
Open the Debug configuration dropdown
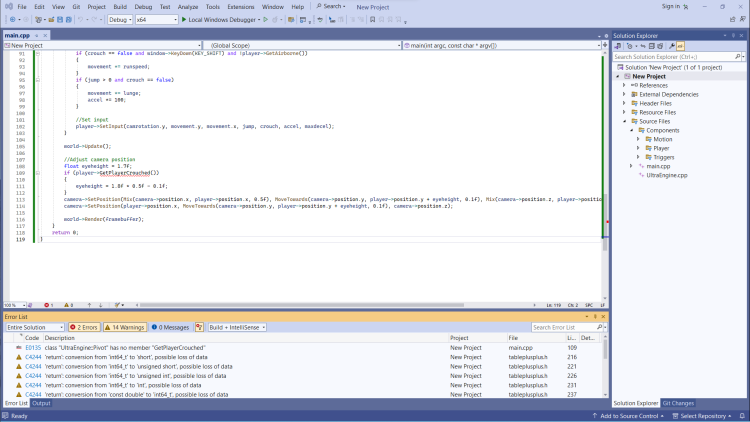(119, 19)
